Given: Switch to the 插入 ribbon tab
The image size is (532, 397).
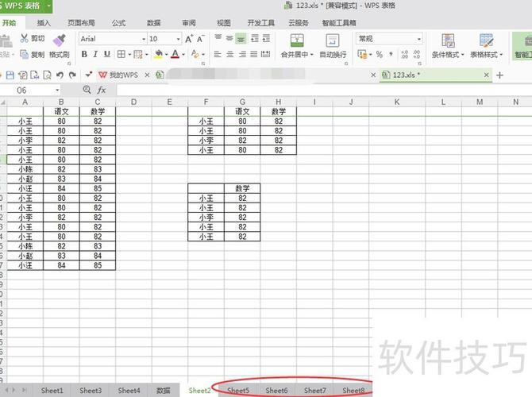Looking at the screenshot, I should [x=44, y=23].
